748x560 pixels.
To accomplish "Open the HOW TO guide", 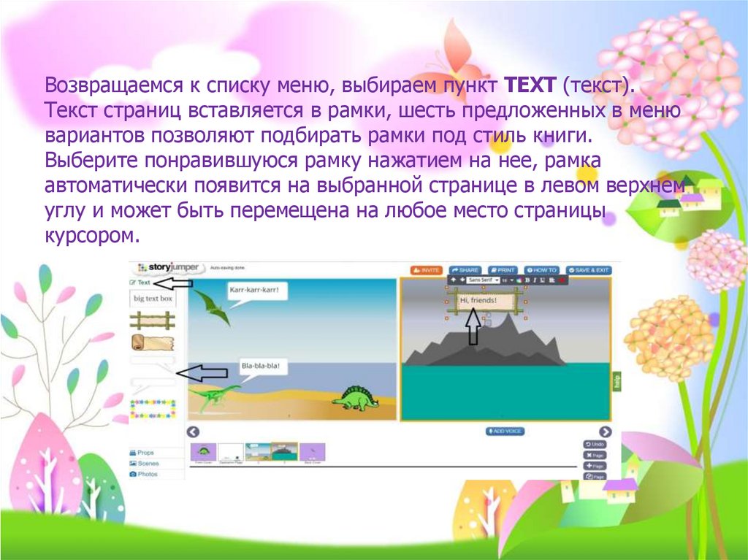I will pyautogui.click(x=541, y=270).
